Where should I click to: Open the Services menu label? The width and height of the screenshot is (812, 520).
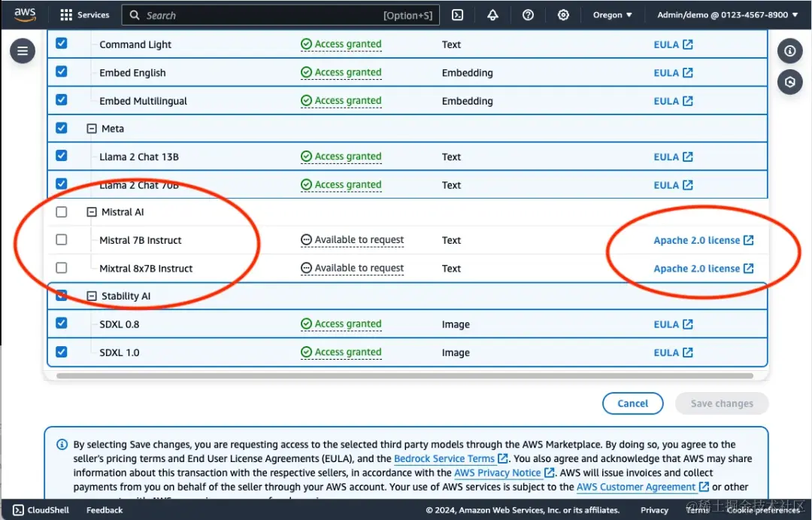93,15
